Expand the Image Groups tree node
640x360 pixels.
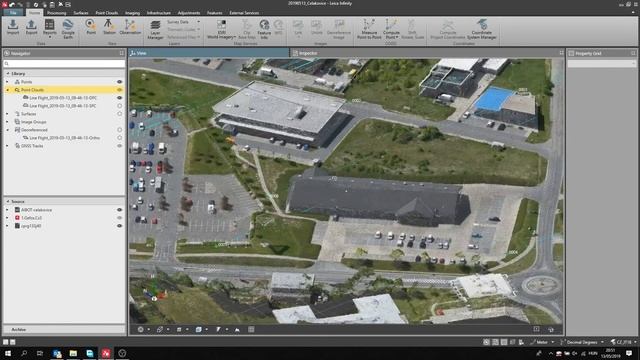tap(7, 122)
